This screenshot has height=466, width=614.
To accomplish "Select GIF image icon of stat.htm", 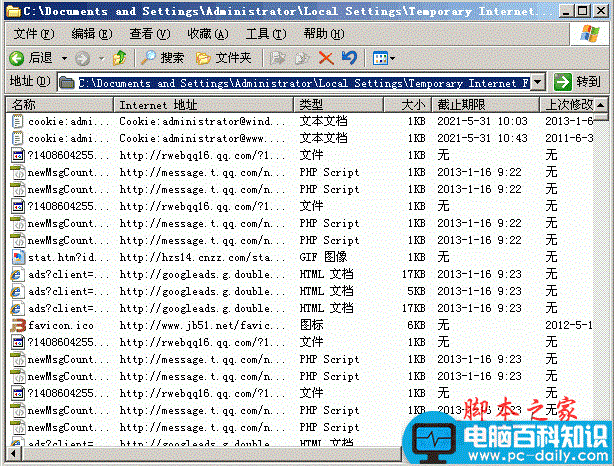I will [18, 257].
